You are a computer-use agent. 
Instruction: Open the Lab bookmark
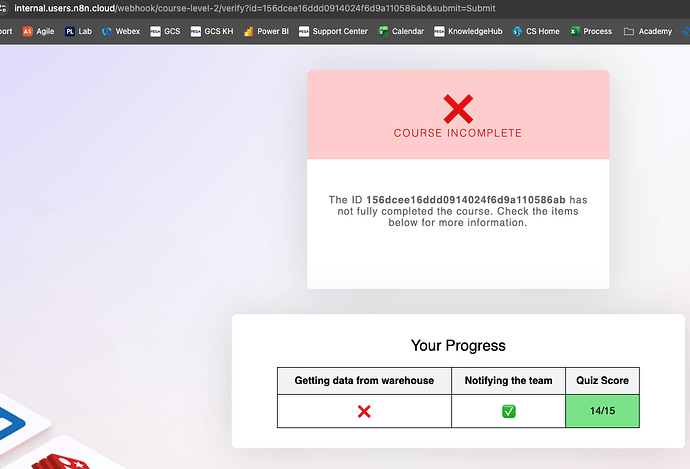tap(79, 31)
